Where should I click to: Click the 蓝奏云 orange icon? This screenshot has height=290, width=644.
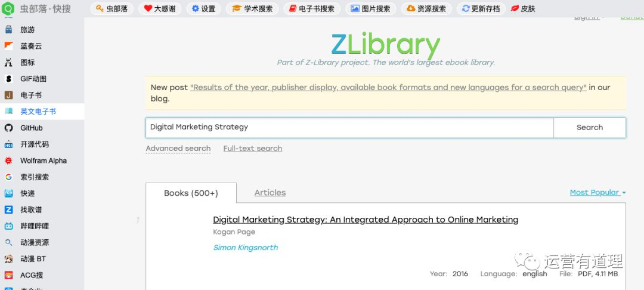coord(8,46)
